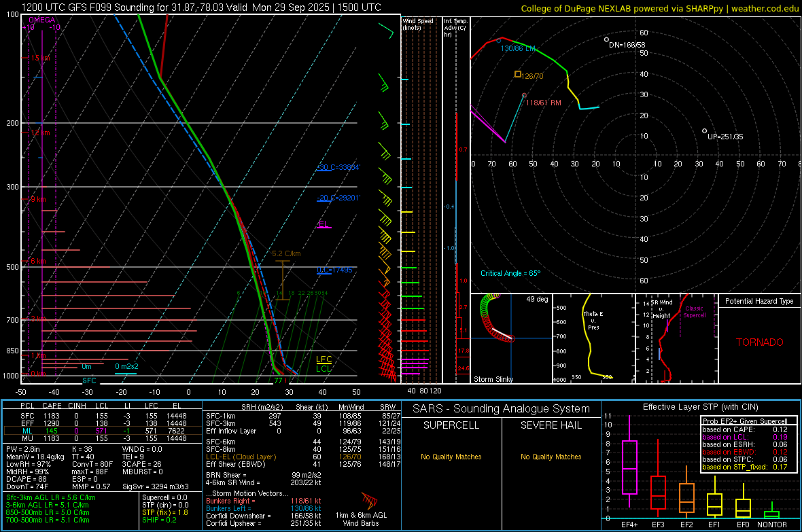Click the 'BRN Shear =' line

(264, 475)
